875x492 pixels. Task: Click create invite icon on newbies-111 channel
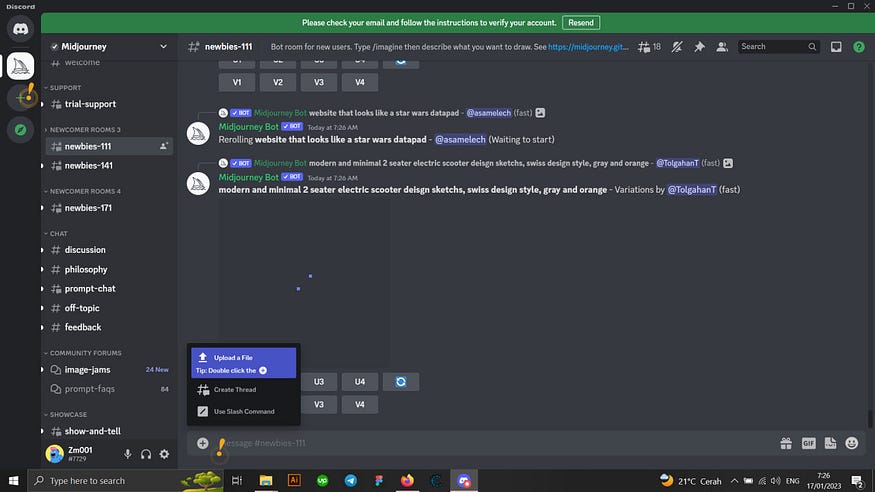point(164,146)
